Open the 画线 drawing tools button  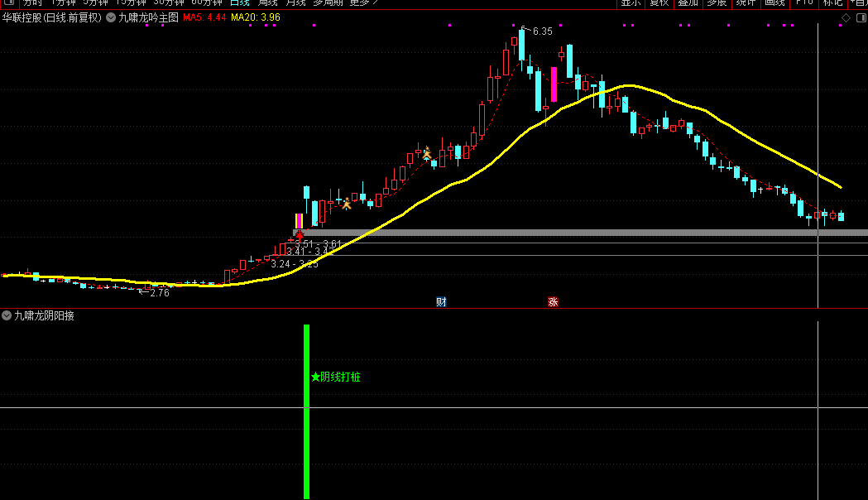(x=774, y=2)
